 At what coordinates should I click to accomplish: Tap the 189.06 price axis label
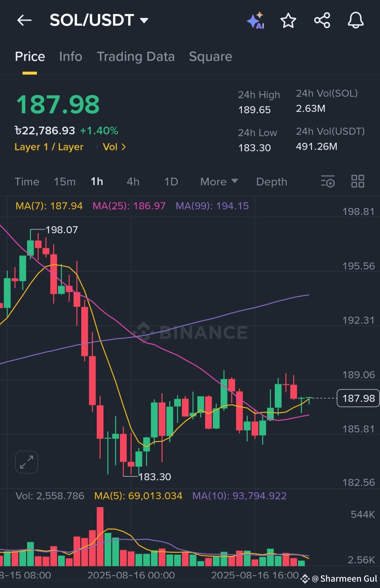coord(359,375)
